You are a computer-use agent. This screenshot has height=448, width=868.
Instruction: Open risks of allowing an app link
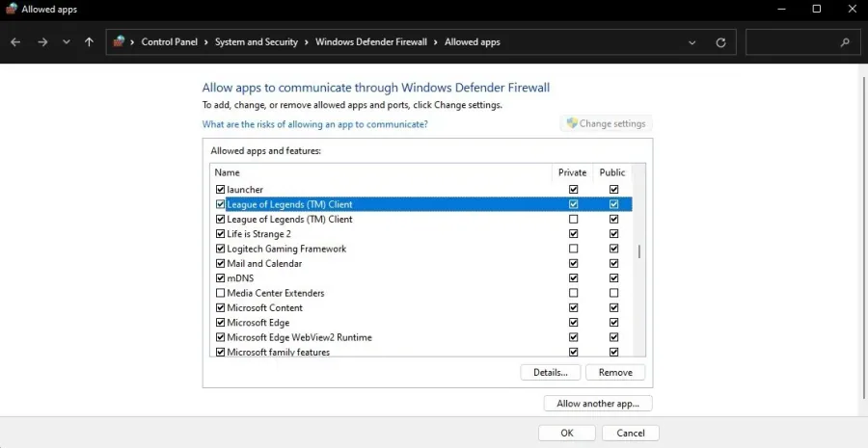315,124
